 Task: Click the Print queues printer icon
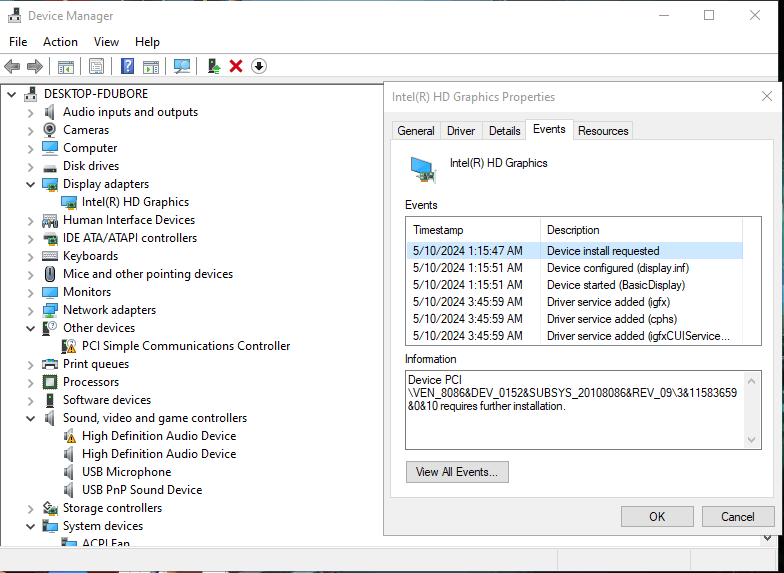[50, 364]
